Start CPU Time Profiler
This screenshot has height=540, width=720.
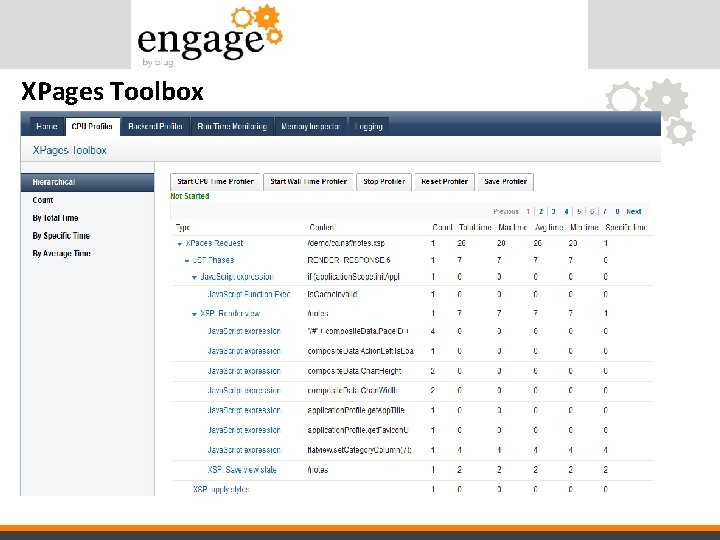[215, 181]
